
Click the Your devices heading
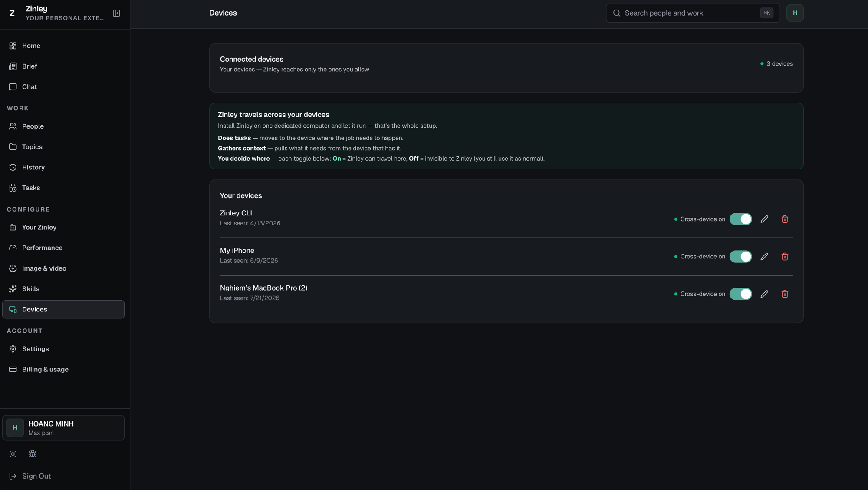click(241, 196)
